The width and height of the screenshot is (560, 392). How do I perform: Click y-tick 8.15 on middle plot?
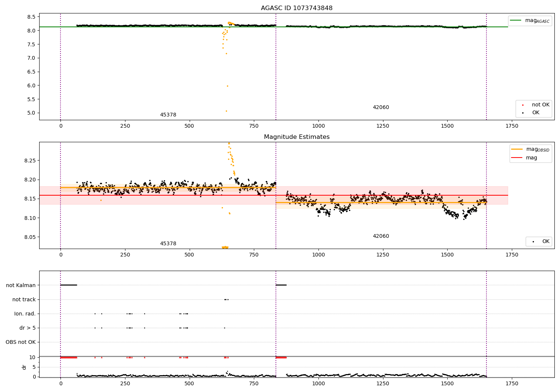pyautogui.click(x=30, y=199)
